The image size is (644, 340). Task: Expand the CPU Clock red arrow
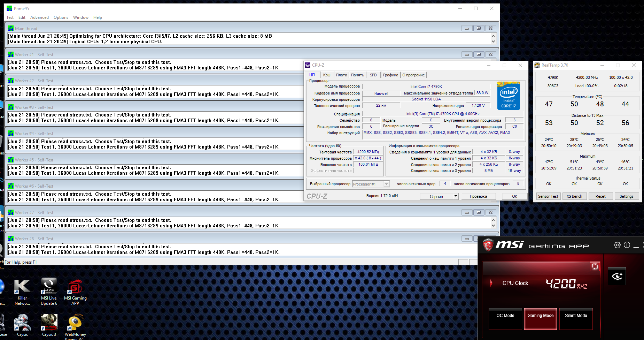(x=491, y=283)
